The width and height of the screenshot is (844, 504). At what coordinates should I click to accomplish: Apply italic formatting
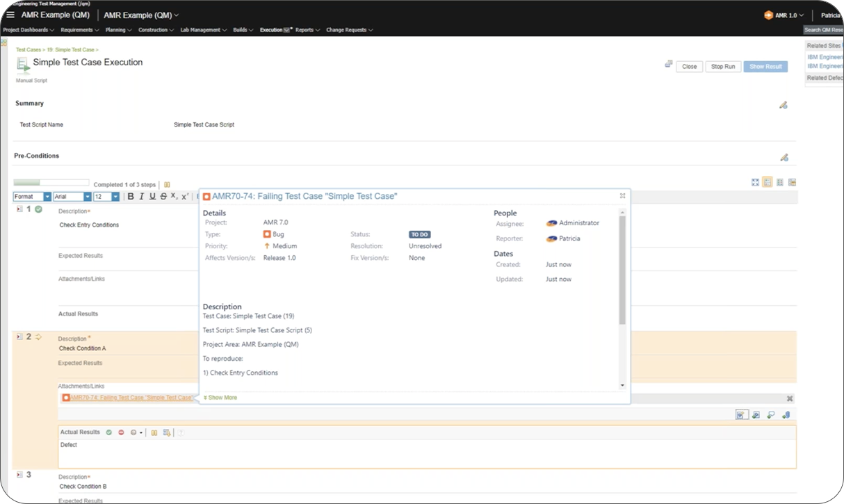(142, 197)
